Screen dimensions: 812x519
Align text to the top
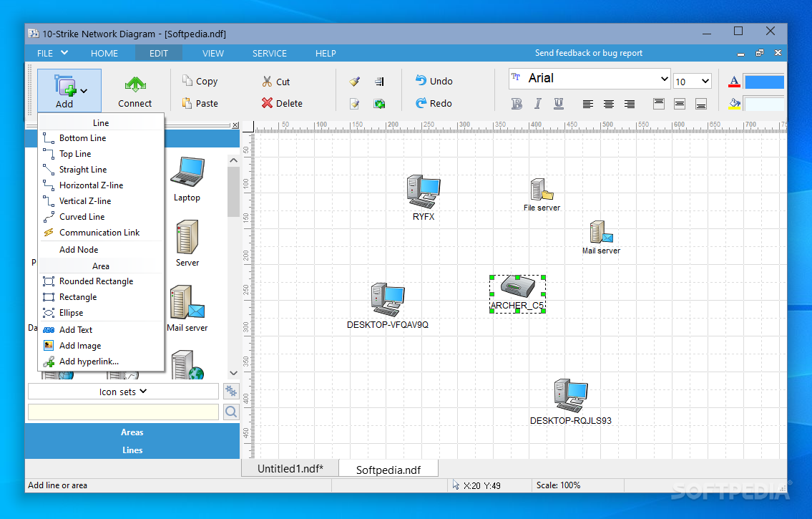(659, 104)
